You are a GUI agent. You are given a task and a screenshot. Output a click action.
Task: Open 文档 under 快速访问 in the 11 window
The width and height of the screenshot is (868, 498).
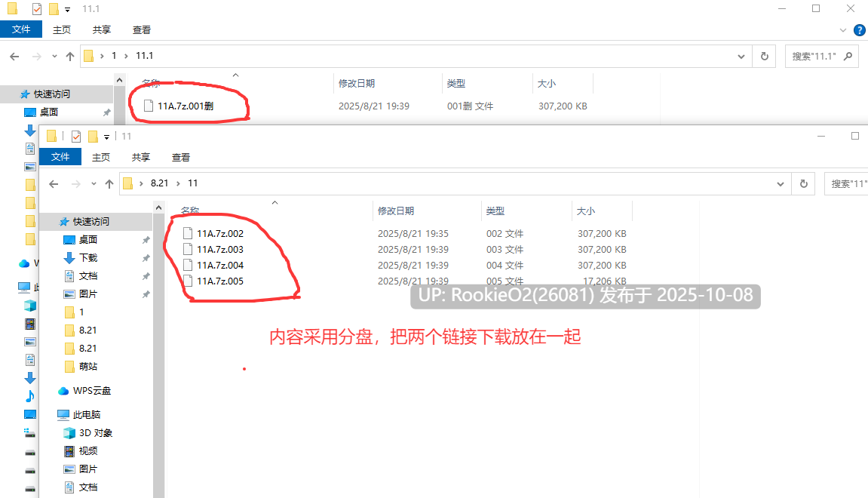point(88,276)
